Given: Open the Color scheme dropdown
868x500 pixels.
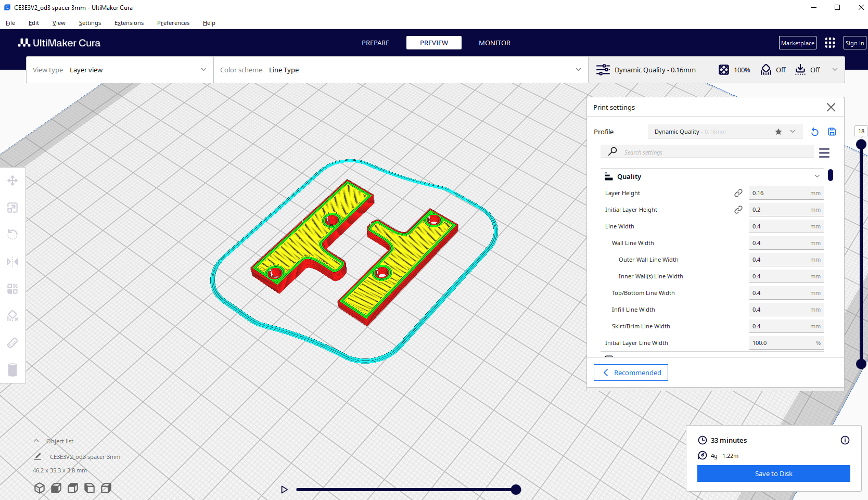Looking at the screenshot, I should click(401, 70).
